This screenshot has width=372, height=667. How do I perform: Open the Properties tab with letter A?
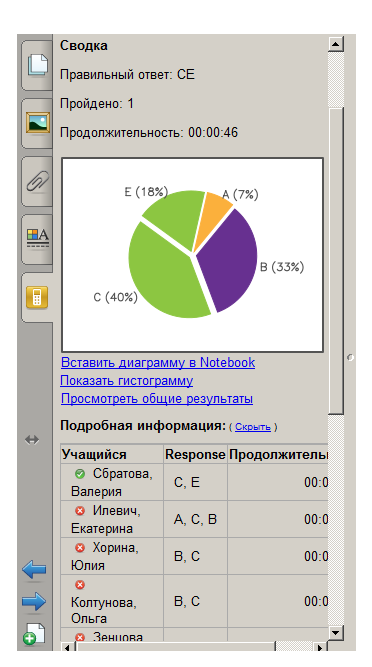tap(38, 239)
